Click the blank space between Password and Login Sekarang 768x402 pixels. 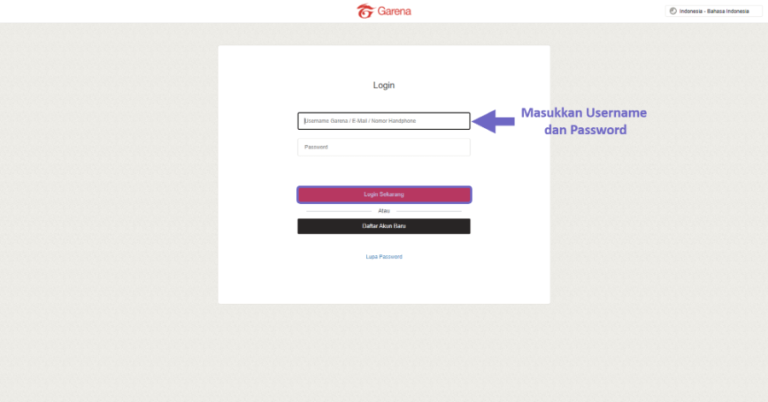[x=384, y=171]
